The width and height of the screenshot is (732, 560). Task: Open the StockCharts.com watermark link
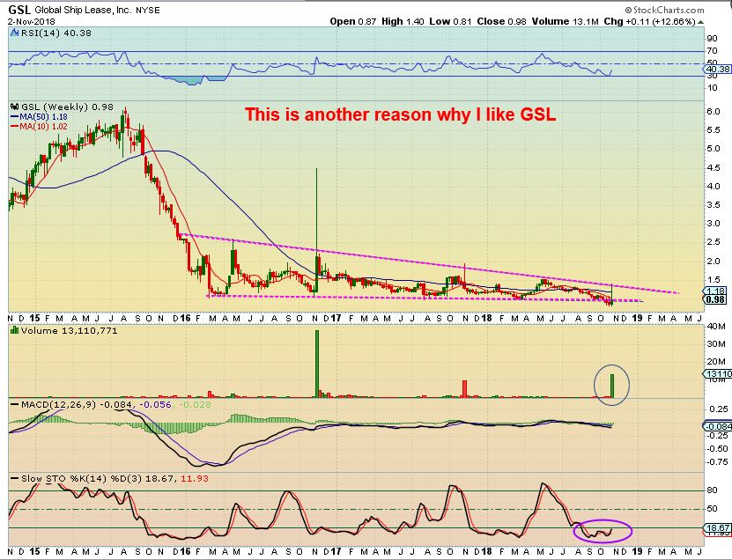(x=664, y=10)
